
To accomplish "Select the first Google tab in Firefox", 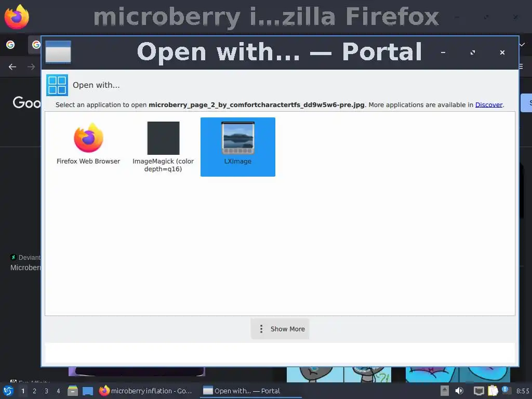I will pos(10,45).
